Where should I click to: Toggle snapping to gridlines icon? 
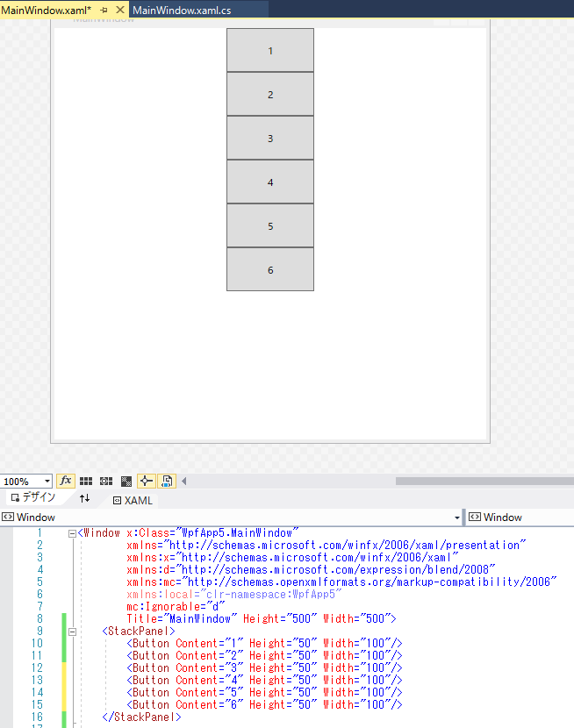click(x=106, y=482)
